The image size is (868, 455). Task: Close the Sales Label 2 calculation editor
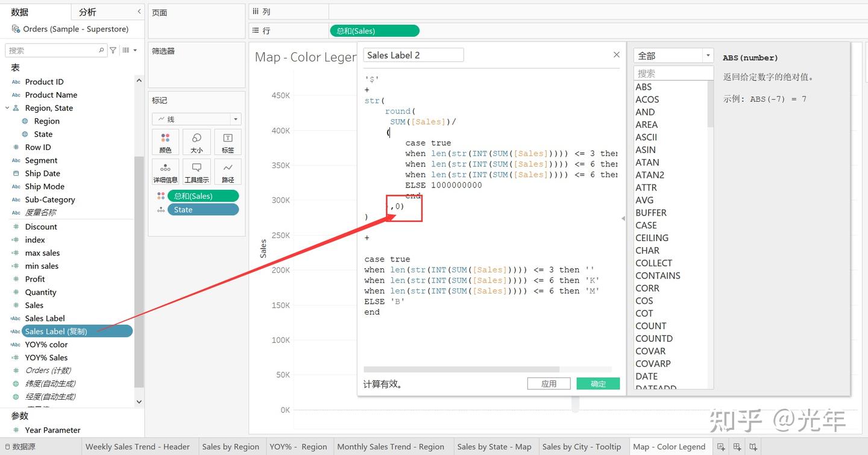pyautogui.click(x=616, y=55)
